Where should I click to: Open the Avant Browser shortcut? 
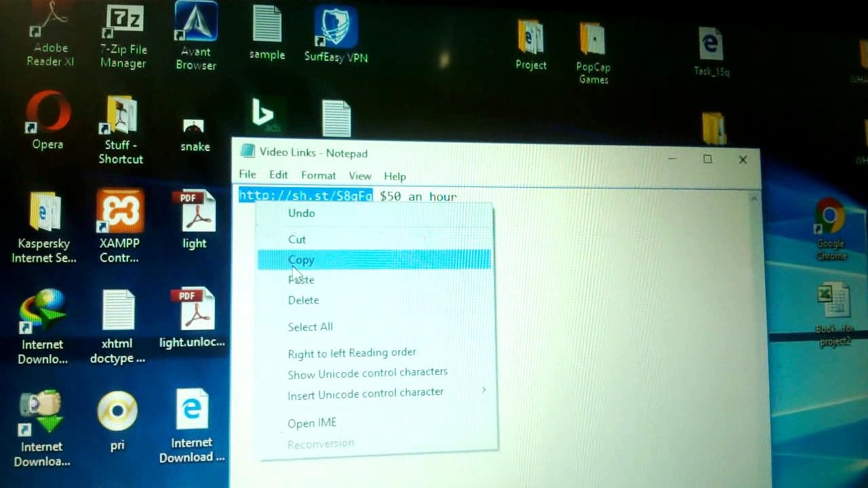pos(196,37)
